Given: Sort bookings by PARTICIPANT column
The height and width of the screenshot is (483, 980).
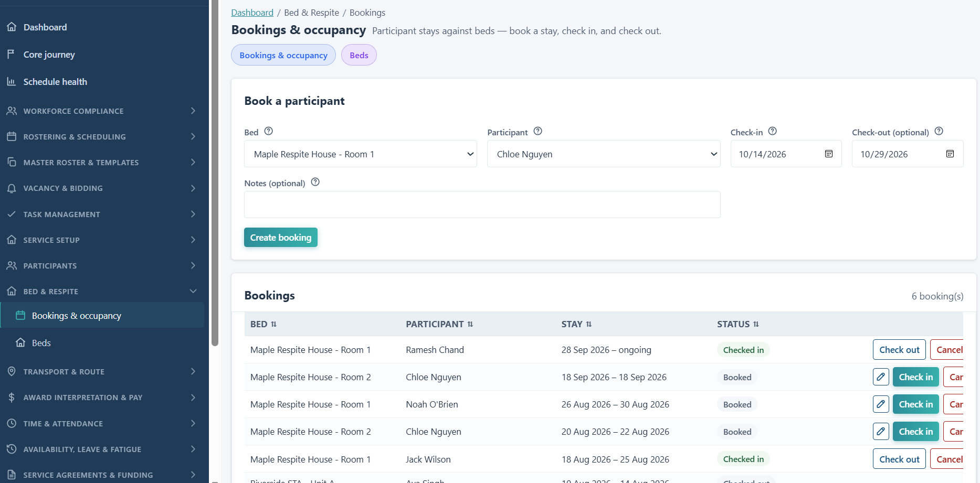Looking at the screenshot, I should click(x=439, y=324).
